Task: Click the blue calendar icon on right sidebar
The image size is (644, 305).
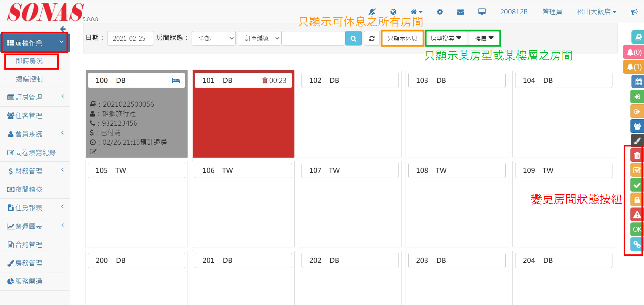Action: 638,82
